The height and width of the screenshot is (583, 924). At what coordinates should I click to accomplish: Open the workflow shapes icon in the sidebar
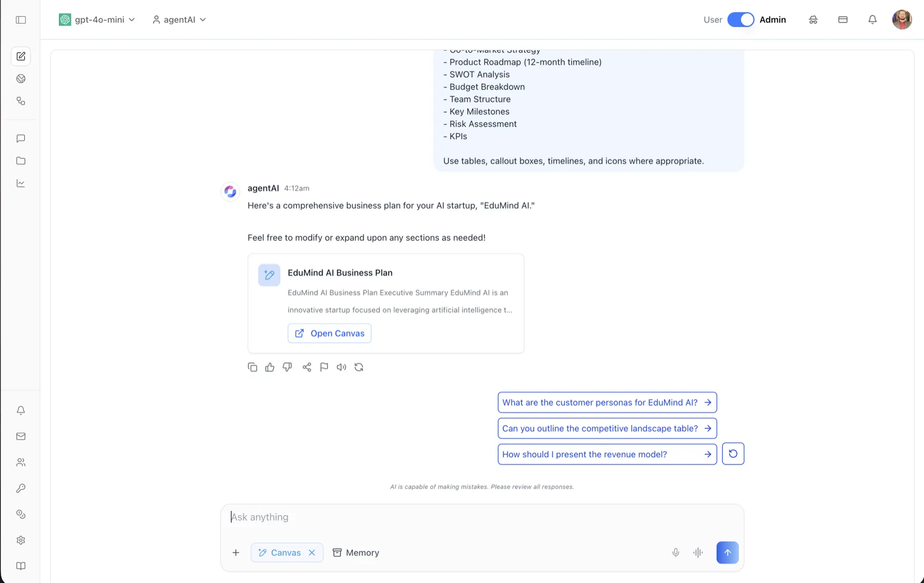click(x=21, y=101)
